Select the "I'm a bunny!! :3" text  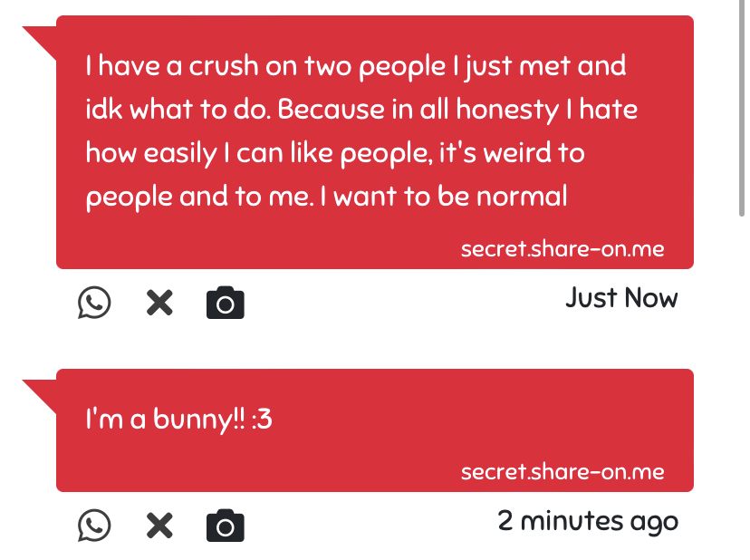[x=178, y=420]
